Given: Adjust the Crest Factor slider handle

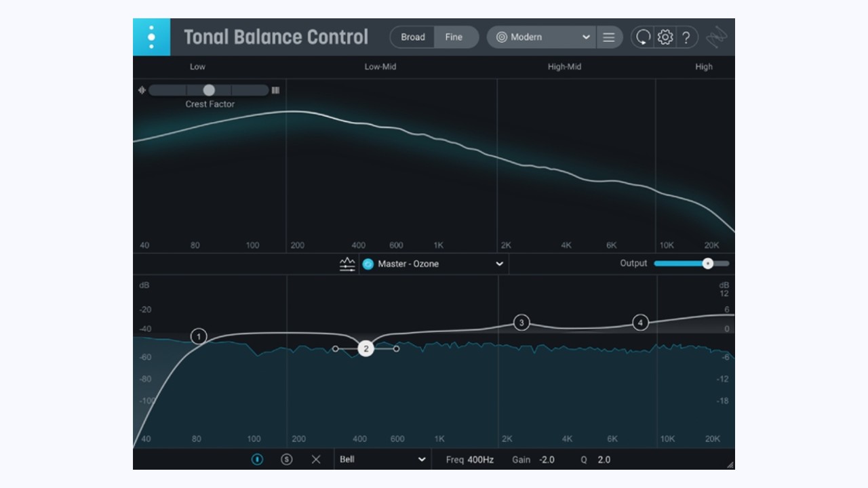Looking at the screenshot, I should (209, 90).
